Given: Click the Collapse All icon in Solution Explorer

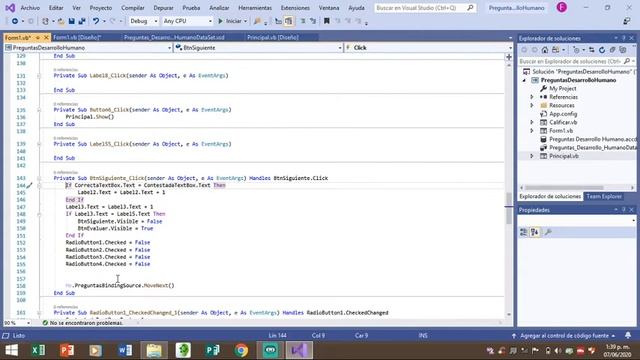Looking at the screenshot, I should (x=612, y=50).
